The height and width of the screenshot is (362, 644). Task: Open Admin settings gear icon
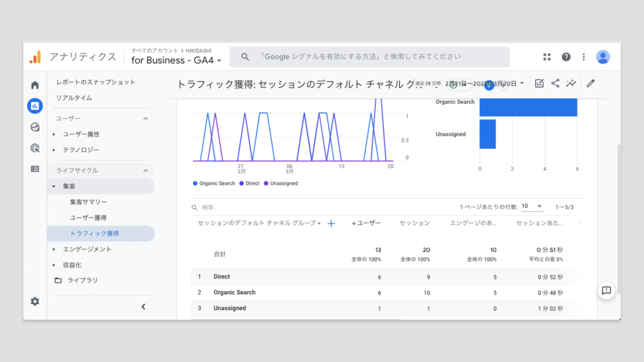tap(35, 302)
